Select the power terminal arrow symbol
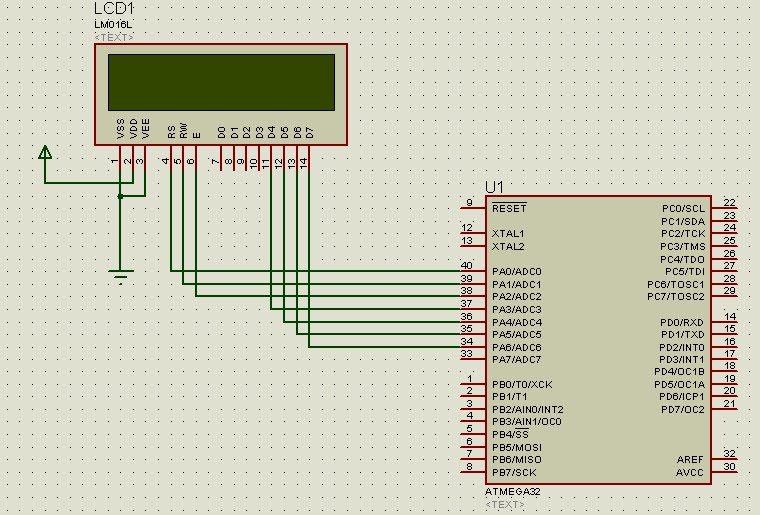Viewport: 760px width, 515px height. [x=45, y=152]
